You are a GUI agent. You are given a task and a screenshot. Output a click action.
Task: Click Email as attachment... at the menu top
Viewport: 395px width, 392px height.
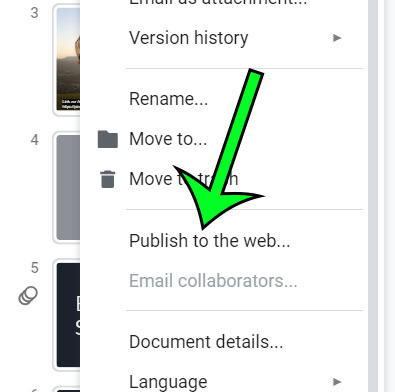click(218, 3)
